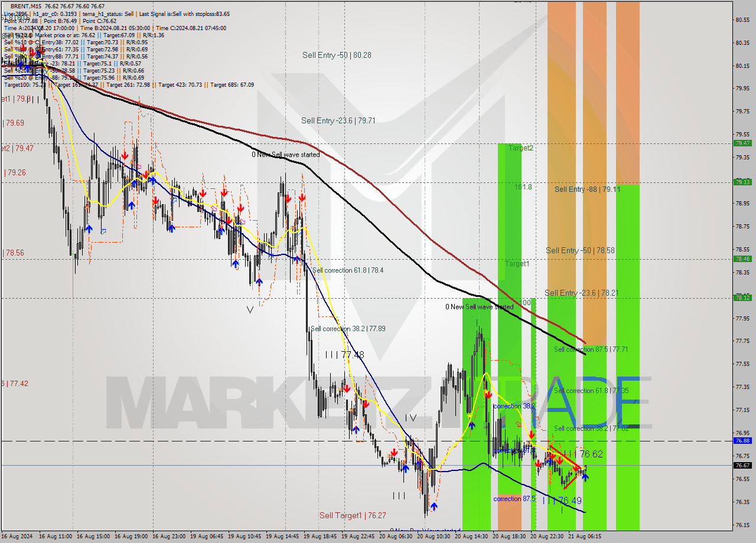This screenshot has width=756, height=543.
Task: Click the 76.67 current price tag
Action: [742, 465]
